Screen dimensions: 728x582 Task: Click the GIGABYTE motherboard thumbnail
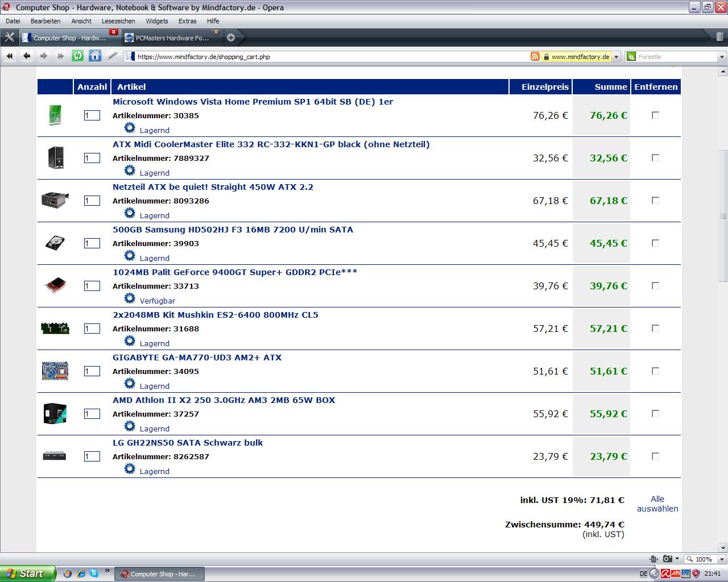55,371
